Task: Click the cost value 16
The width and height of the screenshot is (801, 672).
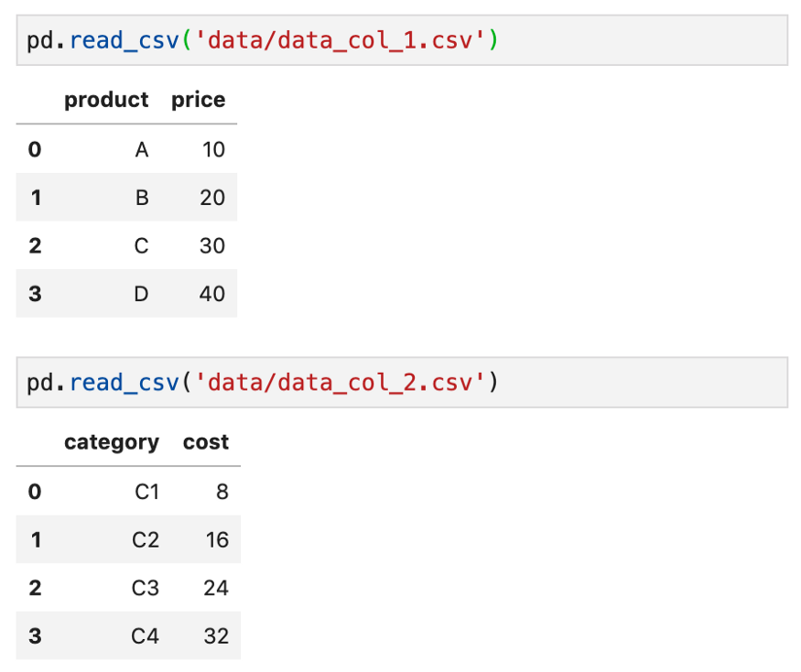Action: (x=217, y=540)
